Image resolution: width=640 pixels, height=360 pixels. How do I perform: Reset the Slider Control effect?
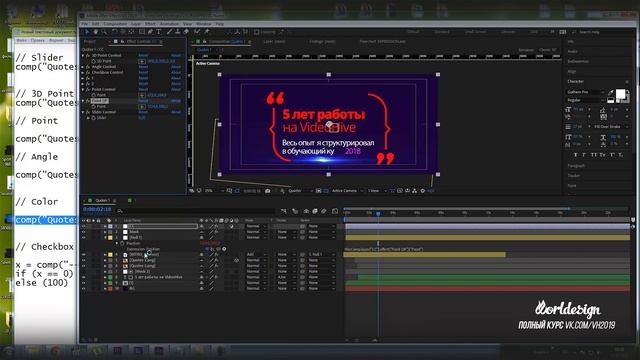(x=143, y=112)
